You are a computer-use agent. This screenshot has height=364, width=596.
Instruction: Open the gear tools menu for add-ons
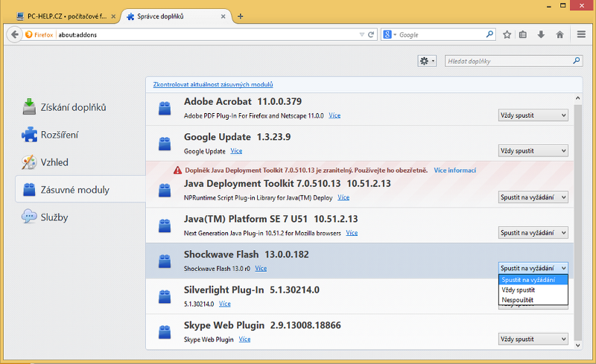427,61
